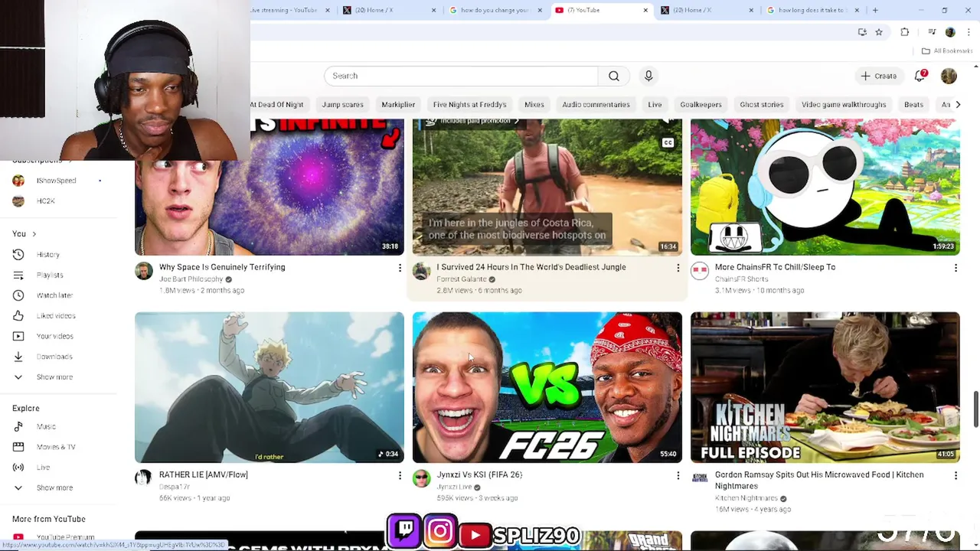Show more filter chips with right arrow

pyautogui.click(x=957, y=105)
